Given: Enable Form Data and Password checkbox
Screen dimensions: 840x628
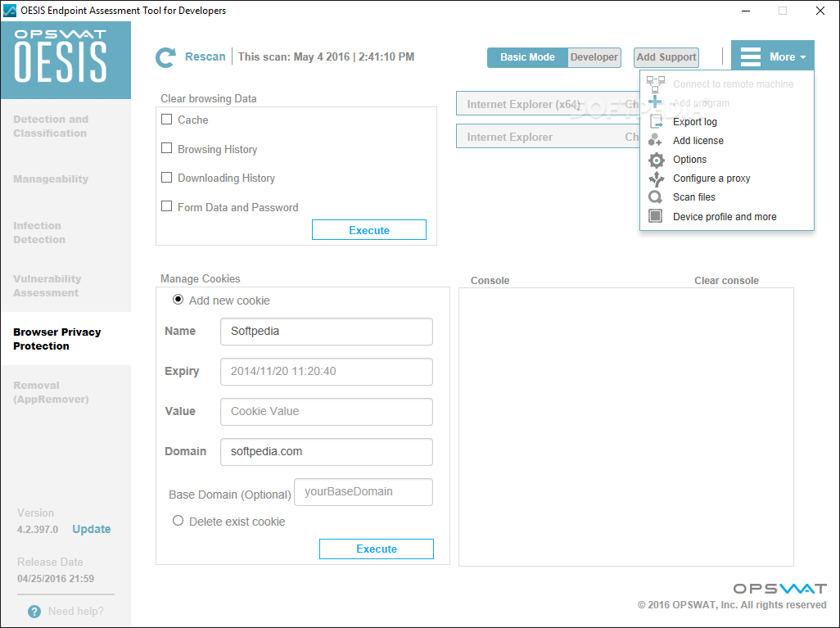Looking at the screenshot, I should [166, 206].
